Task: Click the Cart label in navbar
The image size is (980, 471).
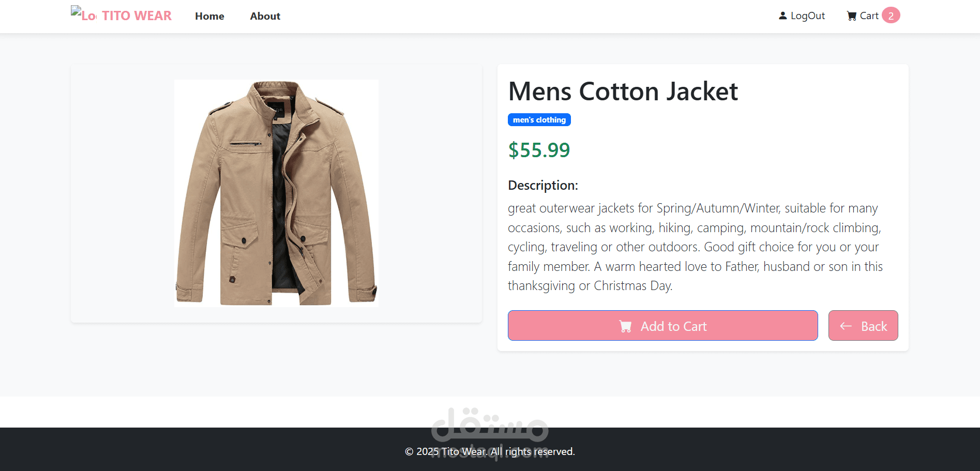Action: pyautogui.click(x=869, y=16)
